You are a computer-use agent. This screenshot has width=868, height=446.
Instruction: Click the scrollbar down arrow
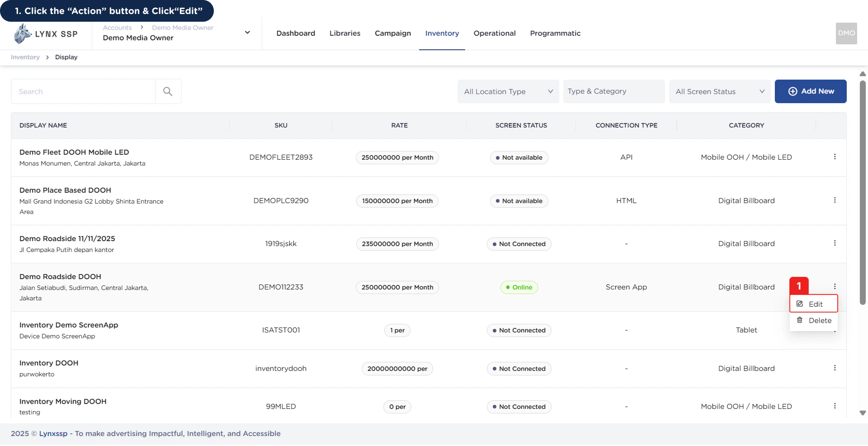tap(863, 413)
